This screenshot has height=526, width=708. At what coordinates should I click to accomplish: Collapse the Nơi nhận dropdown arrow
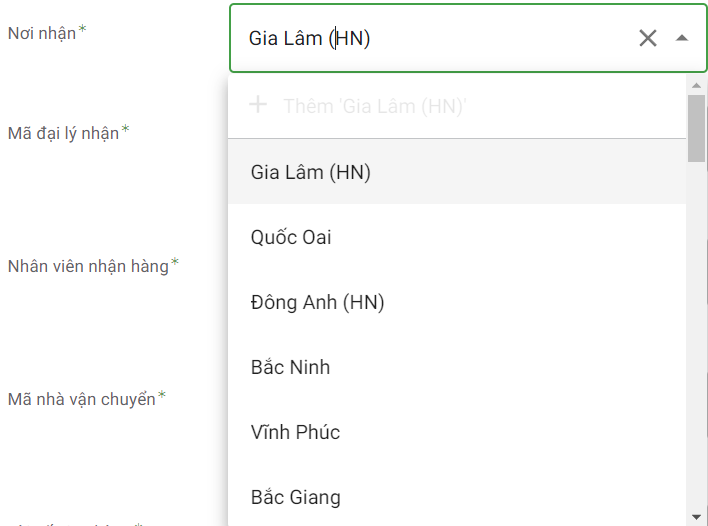point(682,38)
